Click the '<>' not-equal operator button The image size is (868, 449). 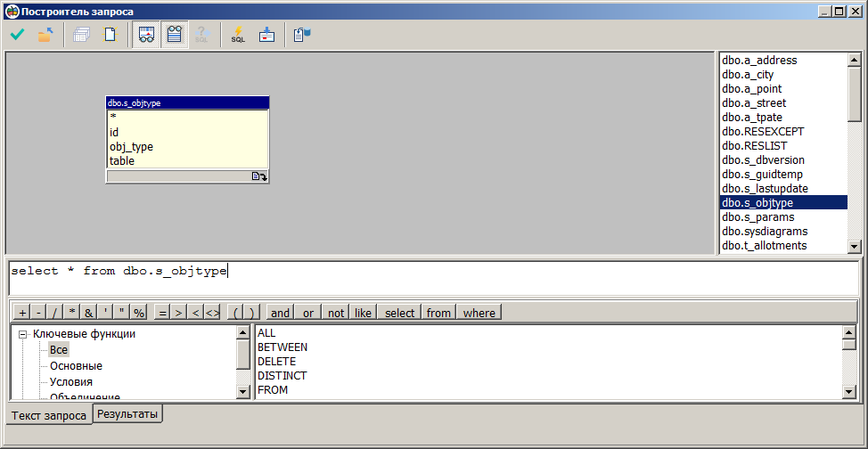[212, 313]
